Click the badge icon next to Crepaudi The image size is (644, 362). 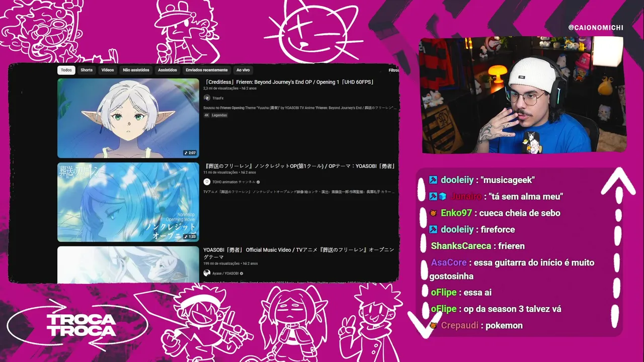[x=433, y=326]
